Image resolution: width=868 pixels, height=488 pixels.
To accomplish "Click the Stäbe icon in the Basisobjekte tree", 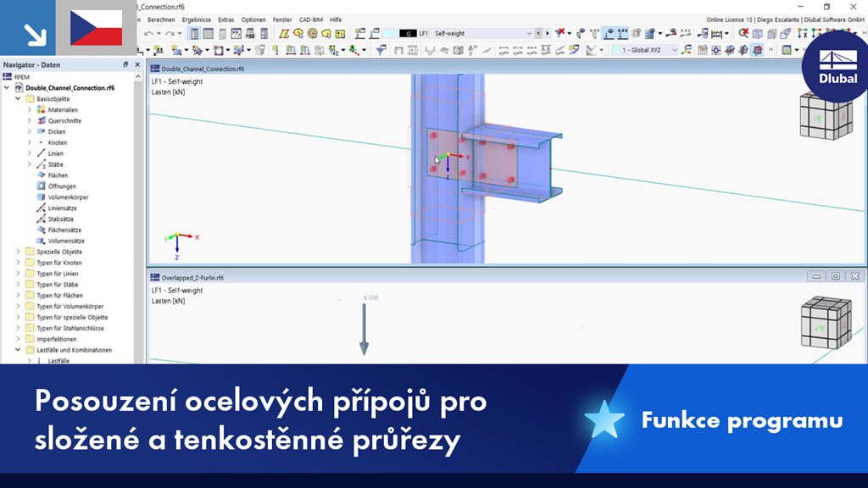I will click(42, 164).
